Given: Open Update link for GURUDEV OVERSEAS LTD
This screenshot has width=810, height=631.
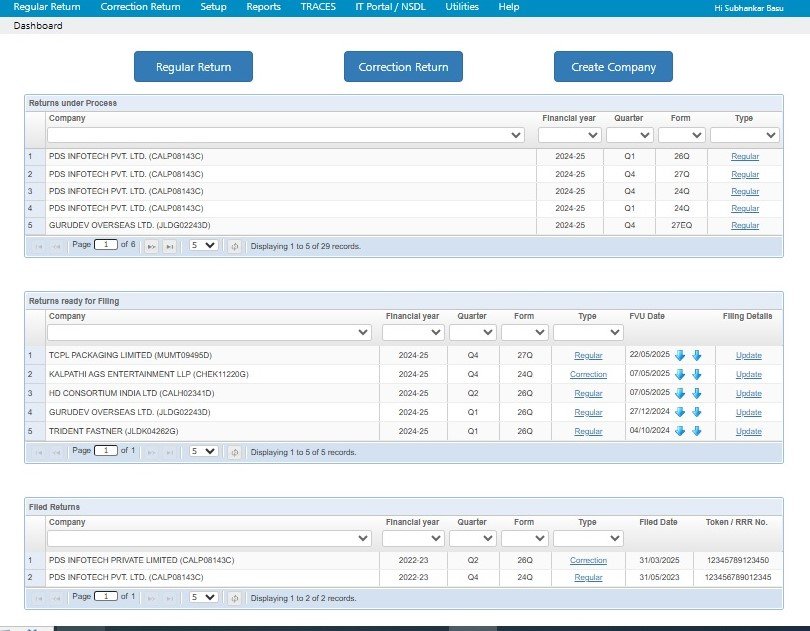Looking at the screenshot, I should (x=747, y=412).
